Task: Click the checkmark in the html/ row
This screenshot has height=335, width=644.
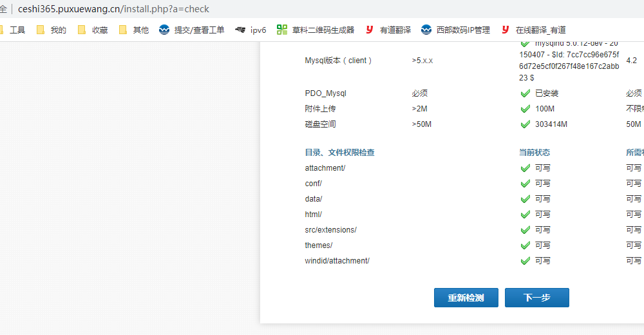Action: point(526,215)
